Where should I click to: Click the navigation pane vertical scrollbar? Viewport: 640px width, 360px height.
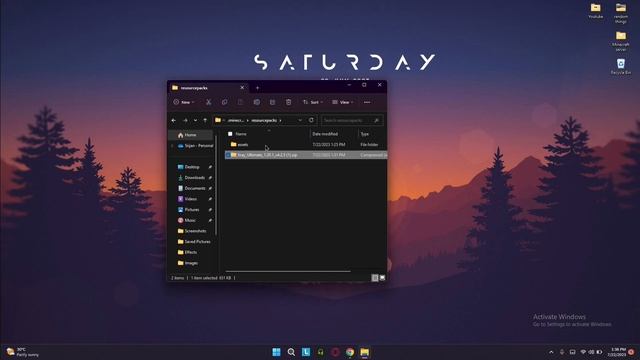[x=216, y=186]
